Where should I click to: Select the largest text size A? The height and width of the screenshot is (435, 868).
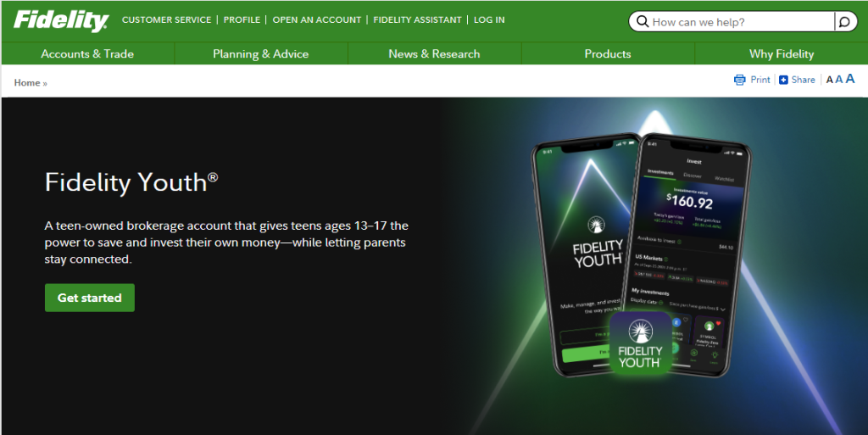850,79
